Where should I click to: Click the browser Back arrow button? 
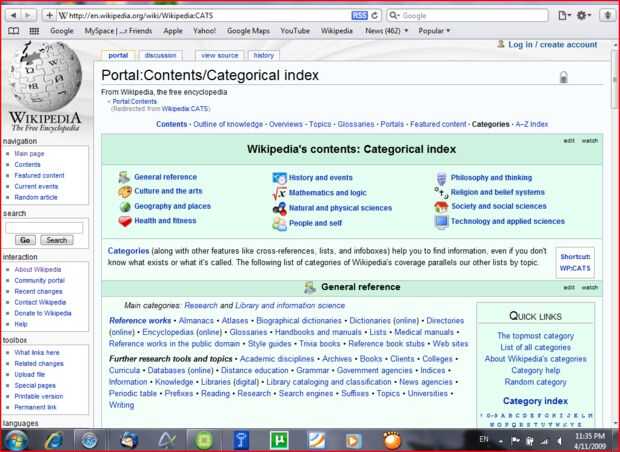point(13,15)
